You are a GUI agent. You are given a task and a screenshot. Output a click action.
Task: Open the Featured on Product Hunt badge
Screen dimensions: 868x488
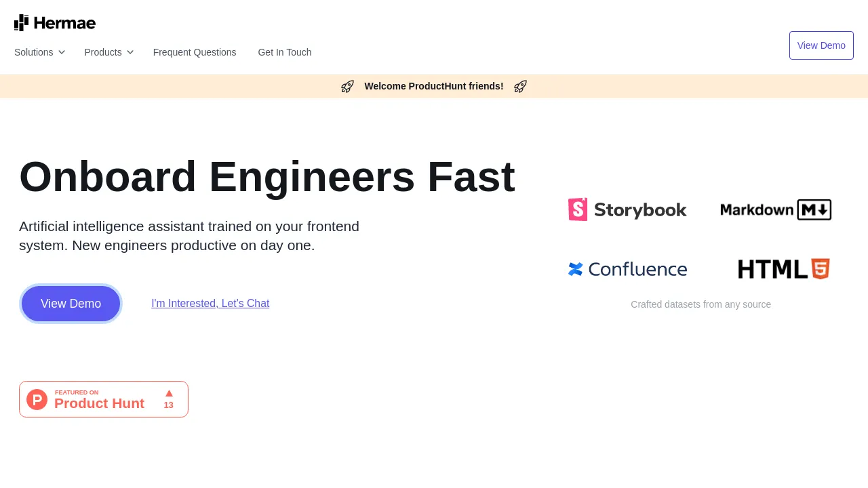(104, 399)
